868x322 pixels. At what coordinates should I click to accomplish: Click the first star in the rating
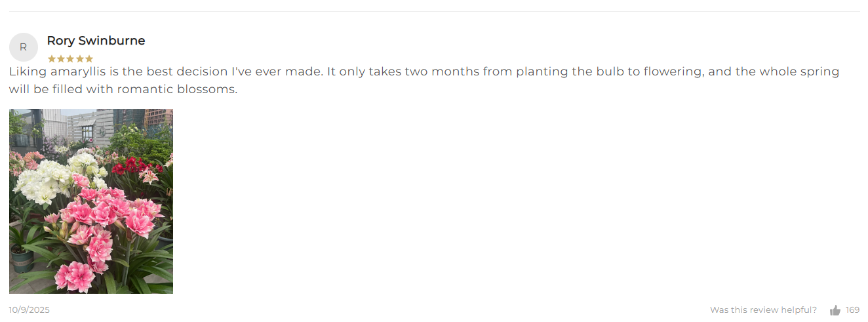click(52, 59)
